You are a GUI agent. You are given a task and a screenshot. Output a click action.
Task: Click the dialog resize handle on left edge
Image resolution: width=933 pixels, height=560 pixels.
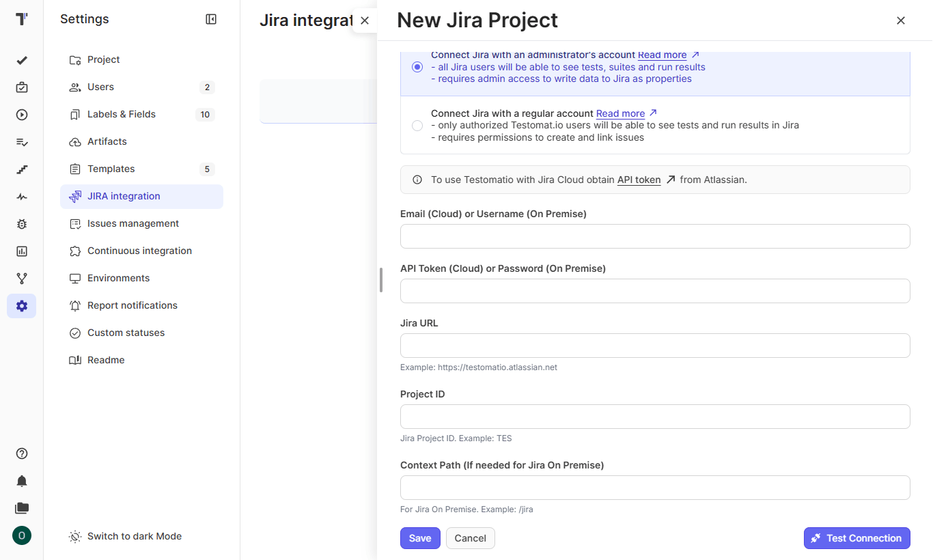(381, 280)
